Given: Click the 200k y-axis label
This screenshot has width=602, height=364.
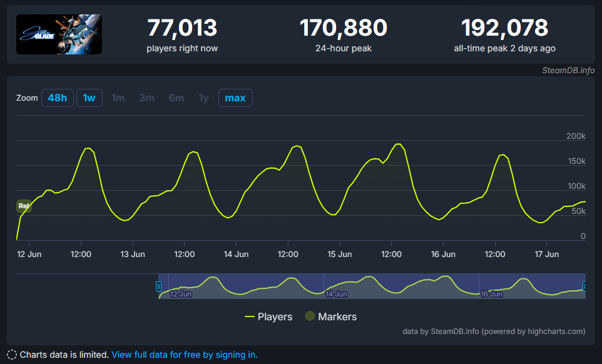Looking at the screenshot, I should pyautogui.click(x=576, y=136).
